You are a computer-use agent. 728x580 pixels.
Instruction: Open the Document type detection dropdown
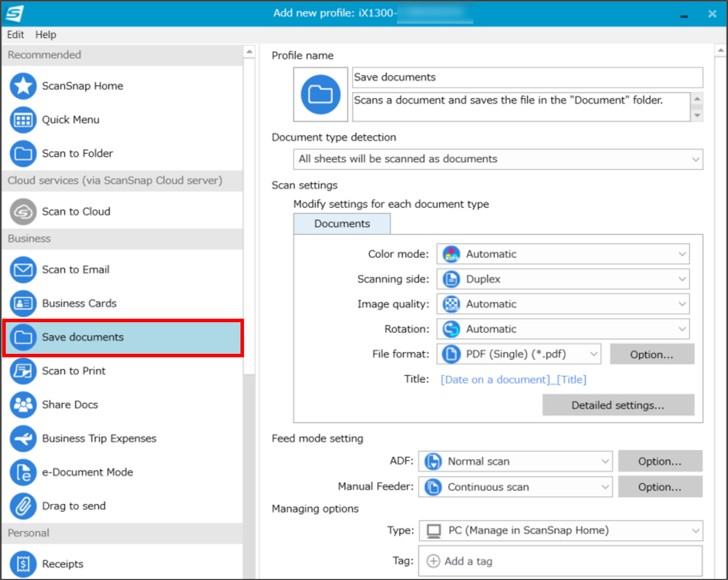pyautogui.click(x=498, y=159)
